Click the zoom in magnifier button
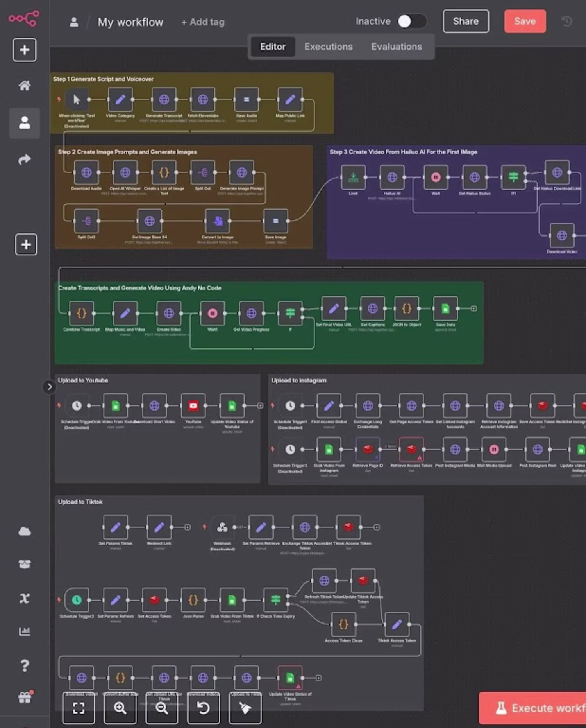This screenshot has height=728, width=586. [x=120, y=708]
